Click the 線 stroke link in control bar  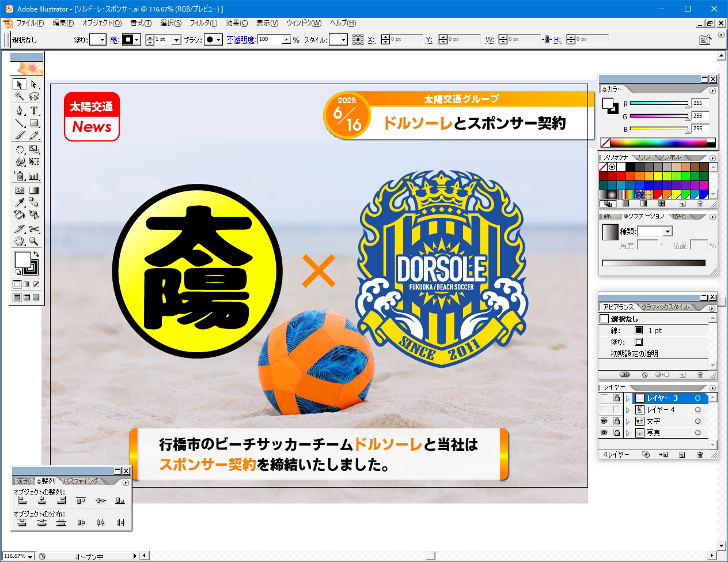point(115,40)
